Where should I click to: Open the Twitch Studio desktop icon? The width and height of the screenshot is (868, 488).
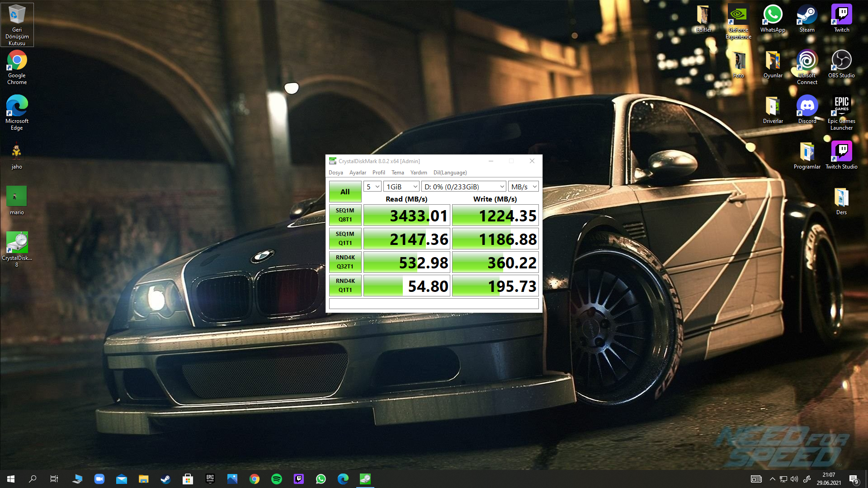pos(841,152)
